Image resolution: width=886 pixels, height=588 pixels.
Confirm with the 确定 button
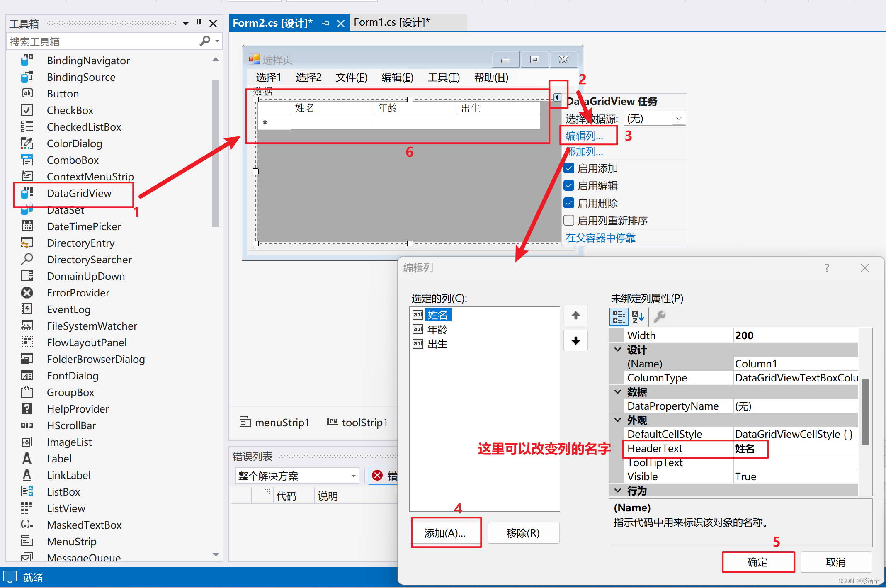pyautogui.click(x=757, y=562)
